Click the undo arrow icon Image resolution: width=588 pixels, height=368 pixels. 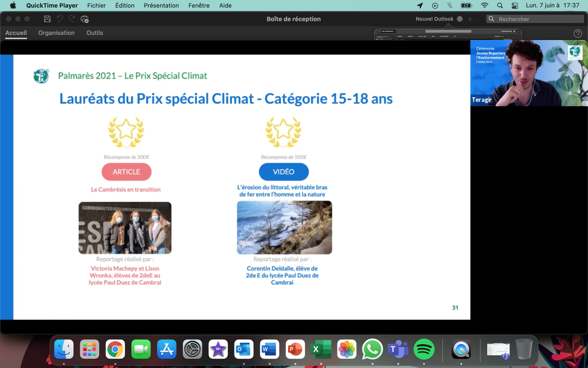point(60,19)
